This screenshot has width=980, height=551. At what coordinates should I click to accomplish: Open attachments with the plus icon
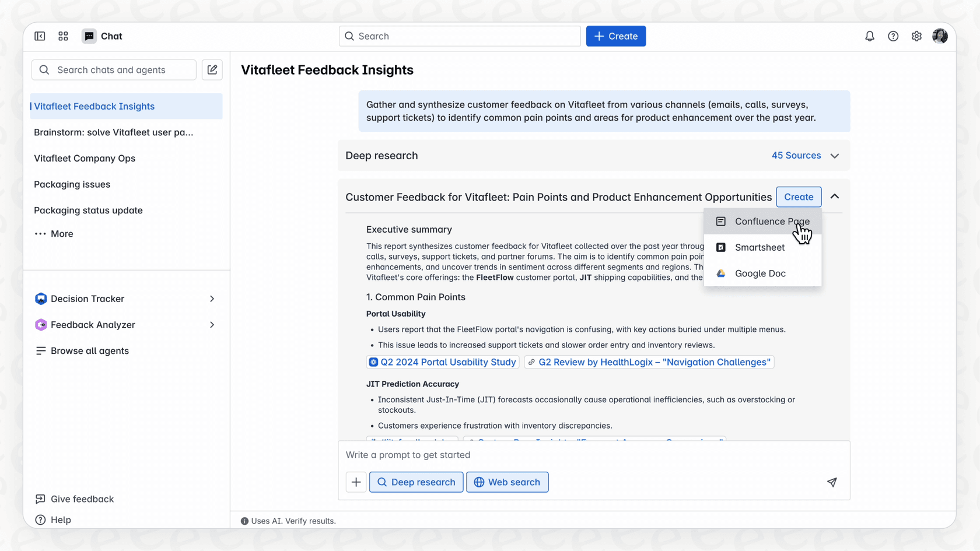coord(356,482)
